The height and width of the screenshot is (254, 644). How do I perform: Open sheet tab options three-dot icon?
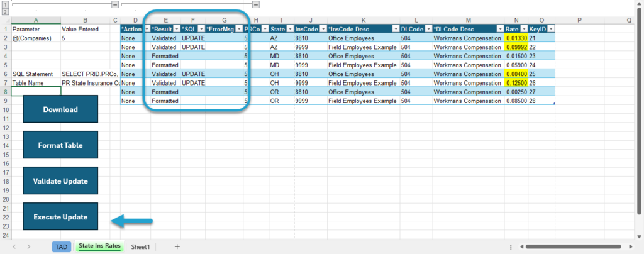(511, 247)
